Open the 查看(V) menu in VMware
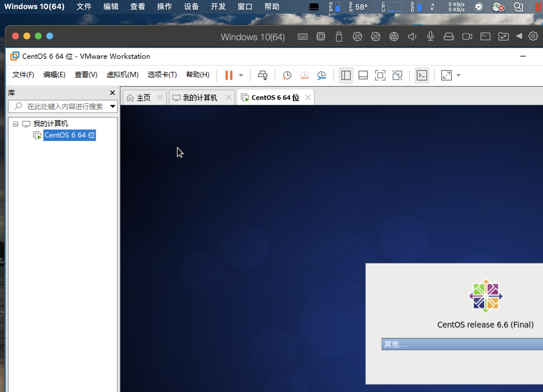 point(86,75)
